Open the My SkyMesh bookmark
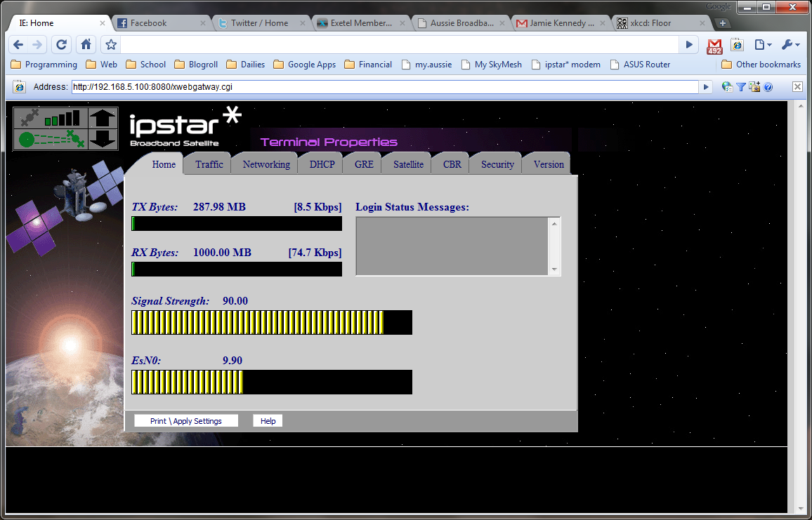The image size is (812, 520). coord(492,65)
